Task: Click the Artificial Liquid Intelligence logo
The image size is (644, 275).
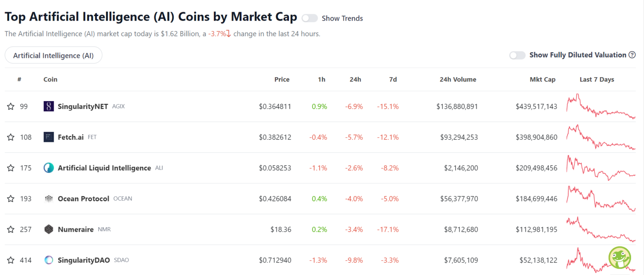Action: click(x=48, y=168)
